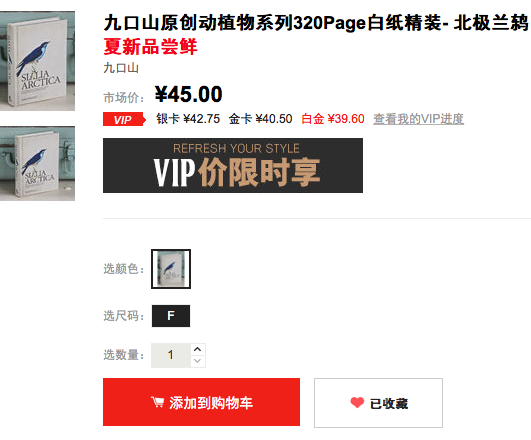The image size is (531, 440).
Task: Click the 白金 ¥39.60 price tier
Action: 333,119
